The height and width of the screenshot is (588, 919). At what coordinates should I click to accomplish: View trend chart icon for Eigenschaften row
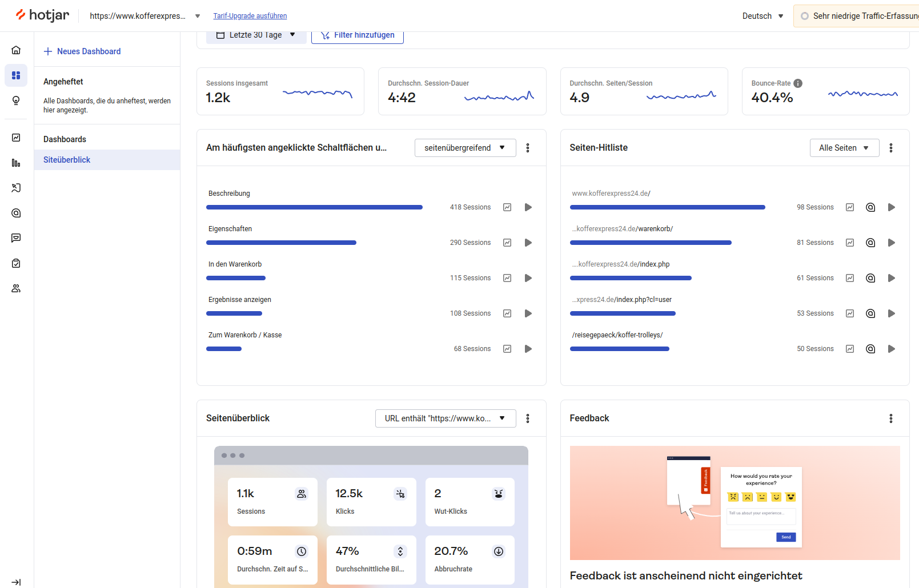pos(507,243)
